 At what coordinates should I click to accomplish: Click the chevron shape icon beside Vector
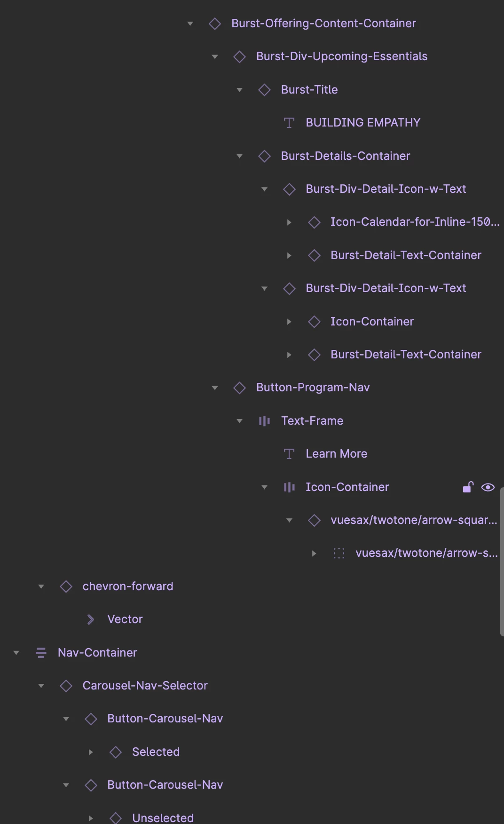(x=91, y=619)
